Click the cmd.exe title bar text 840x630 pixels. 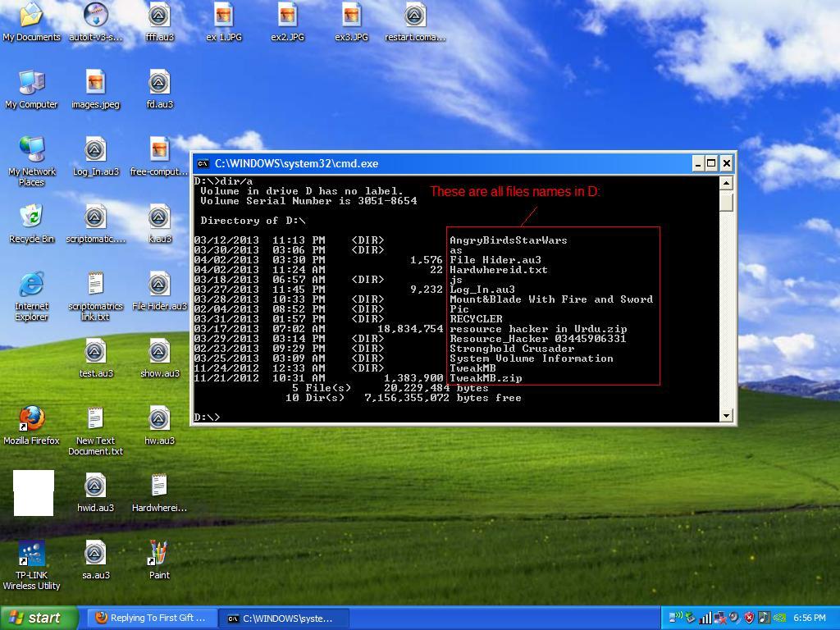296,163
